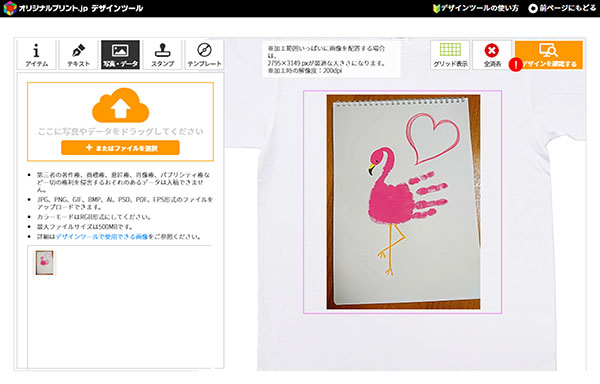Open the テンプレート template tab
The image size is (600, 384).
[204, 55]
